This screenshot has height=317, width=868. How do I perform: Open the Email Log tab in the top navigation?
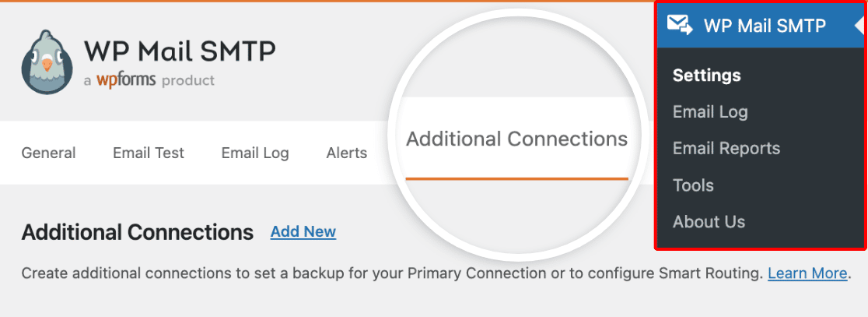point(255,153)
